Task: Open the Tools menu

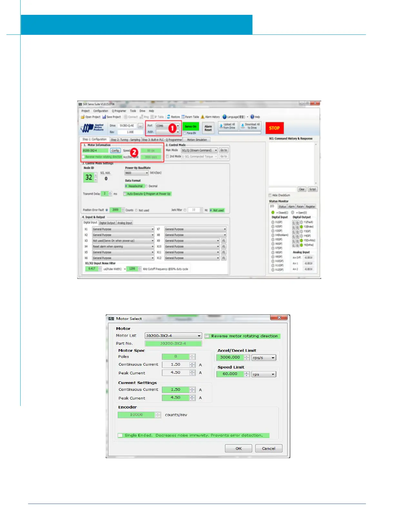Action: coord(133,111)
